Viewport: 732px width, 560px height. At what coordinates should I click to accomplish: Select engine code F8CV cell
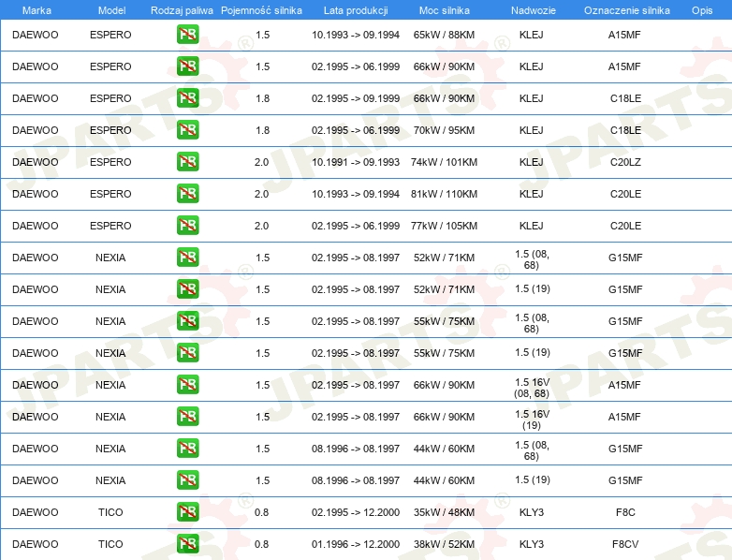[625, 544]
